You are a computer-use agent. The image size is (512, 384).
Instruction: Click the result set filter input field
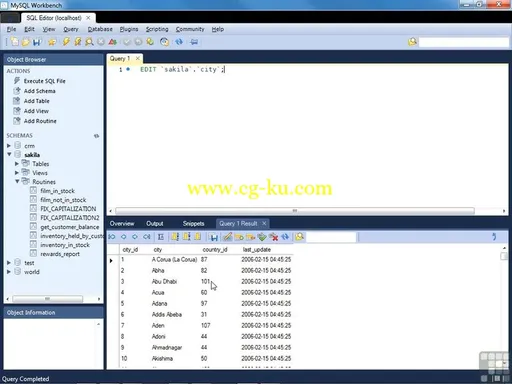click(331, 237)
